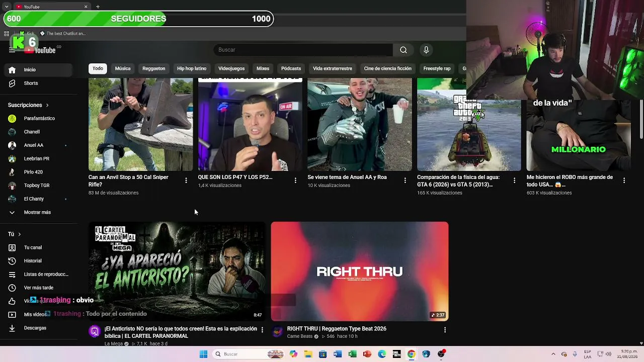Open 'The best ChatBot an...' bookmark

point(63,34)
